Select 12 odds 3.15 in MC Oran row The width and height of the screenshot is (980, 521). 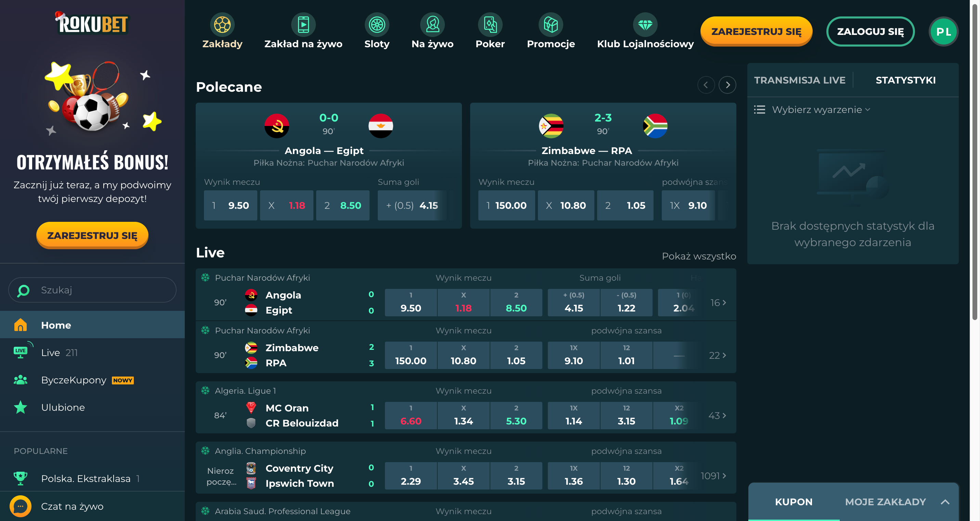[626, 416]
